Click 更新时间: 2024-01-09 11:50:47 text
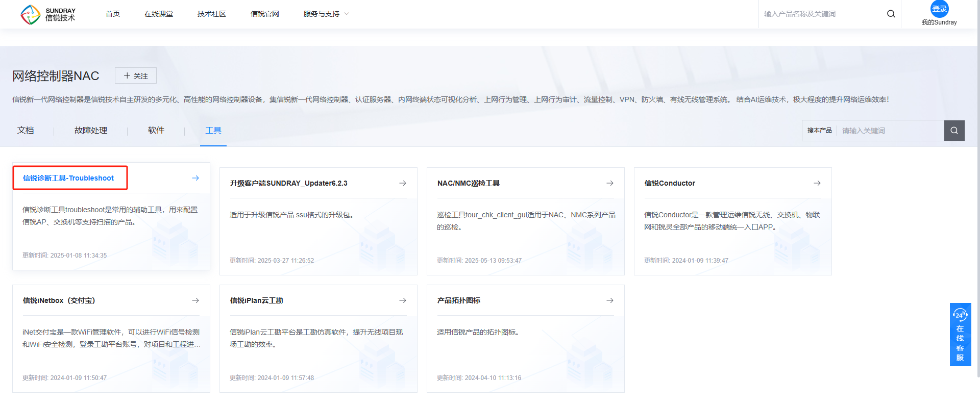 point(65,378)
